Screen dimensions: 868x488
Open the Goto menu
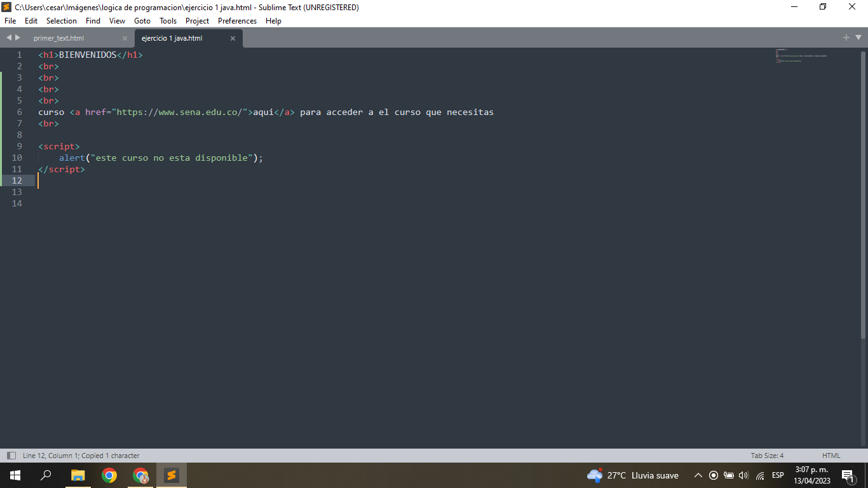click(x=142, y=21)
